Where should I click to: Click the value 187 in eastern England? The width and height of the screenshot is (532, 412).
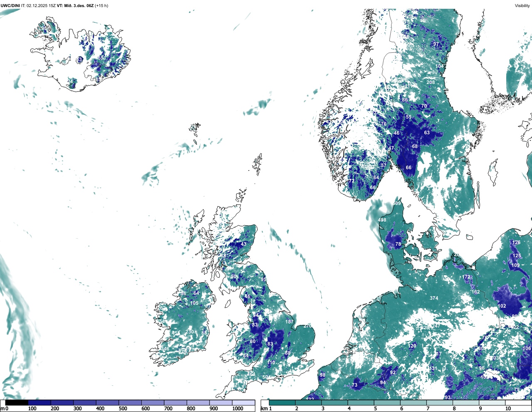tap(289, 322)
